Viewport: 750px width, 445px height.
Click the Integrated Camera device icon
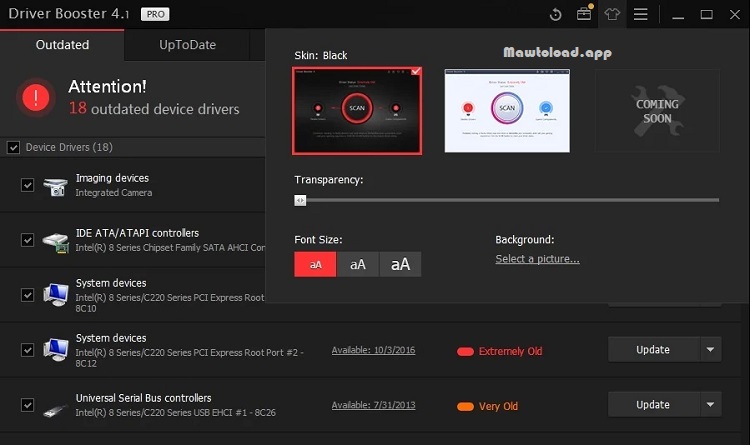[x=55, y=186]
